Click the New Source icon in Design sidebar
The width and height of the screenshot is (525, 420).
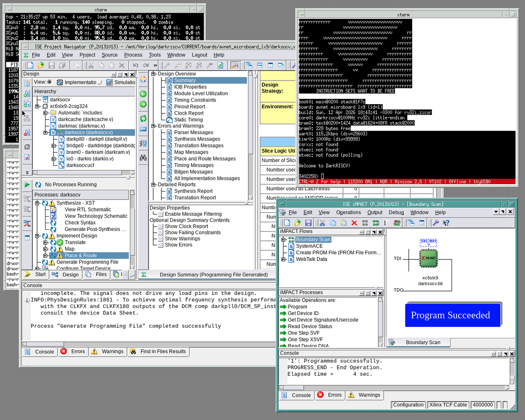coord(27,83)
